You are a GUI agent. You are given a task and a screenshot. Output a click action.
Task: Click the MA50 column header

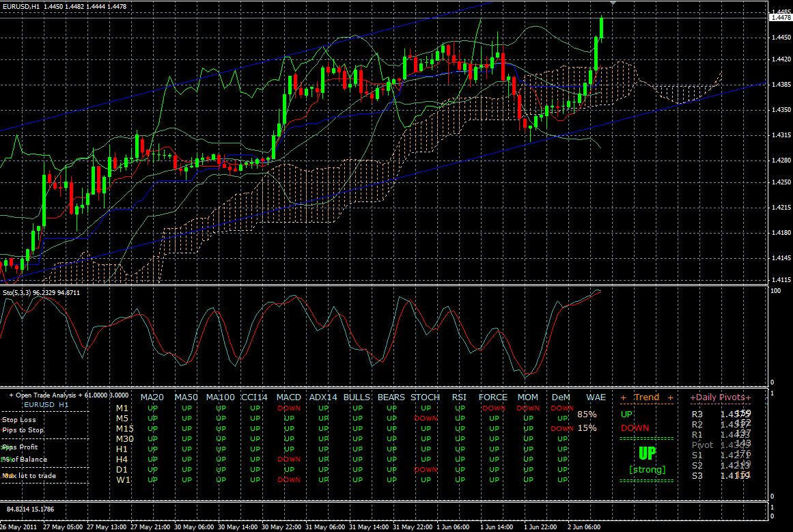[x=186, y=397]
